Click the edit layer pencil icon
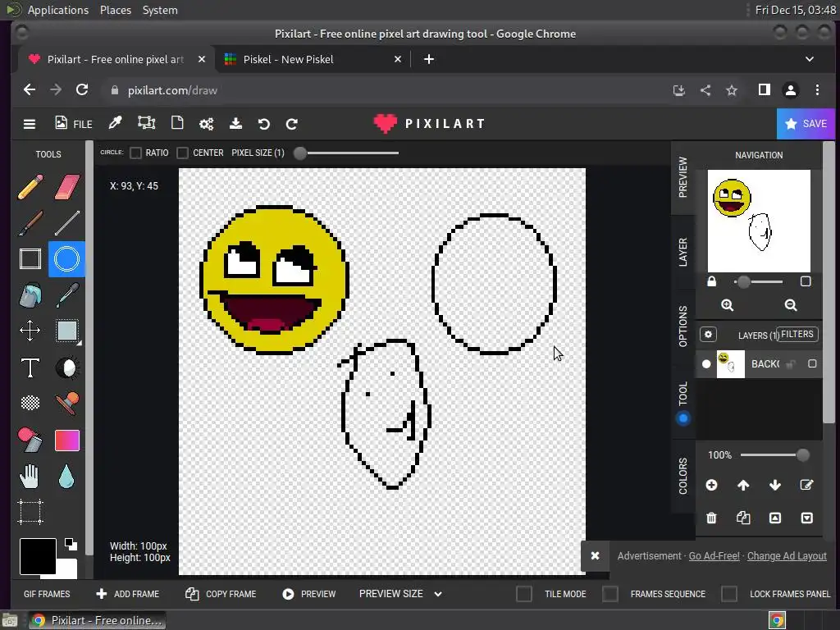Screen dimensions: 840x630 point(806,485)
